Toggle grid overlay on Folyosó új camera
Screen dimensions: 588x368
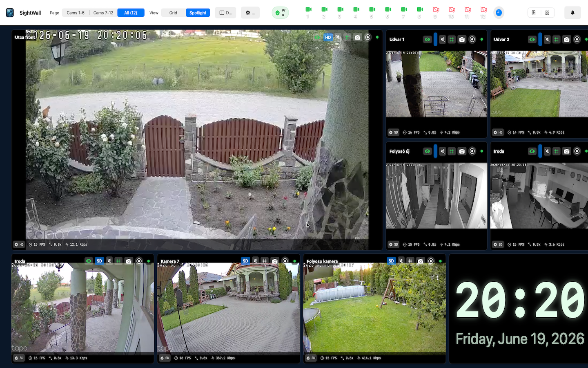452,151
